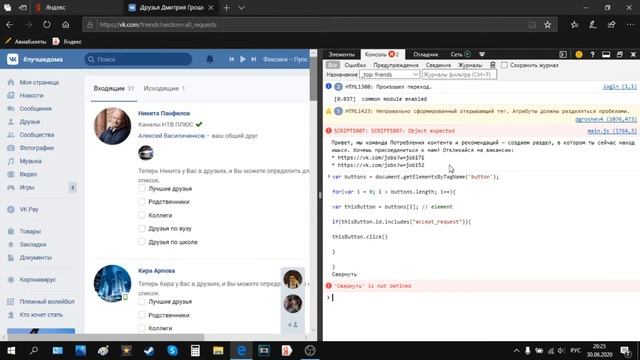Click DevTools feedback smiley icon
Viewport: 640px width, 360px height.
tap(579, 54)
